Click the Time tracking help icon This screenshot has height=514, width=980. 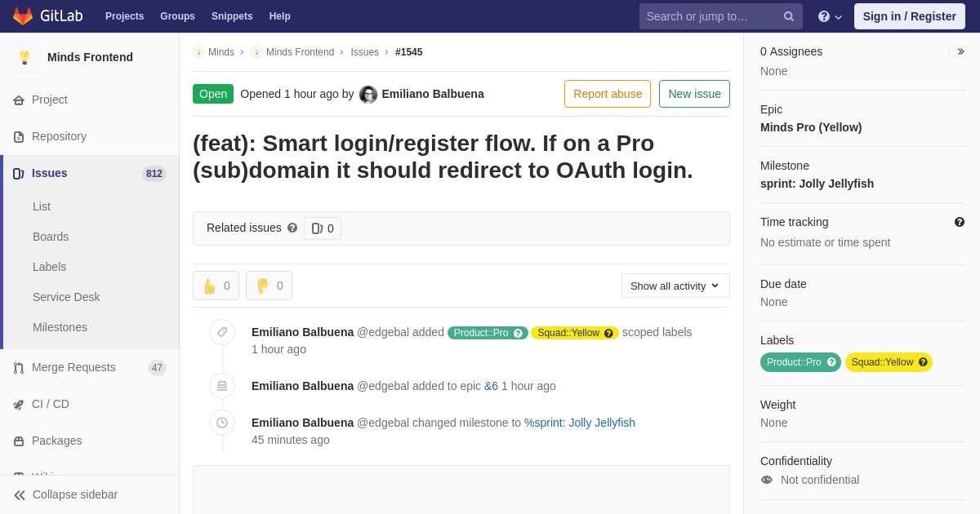959,222
